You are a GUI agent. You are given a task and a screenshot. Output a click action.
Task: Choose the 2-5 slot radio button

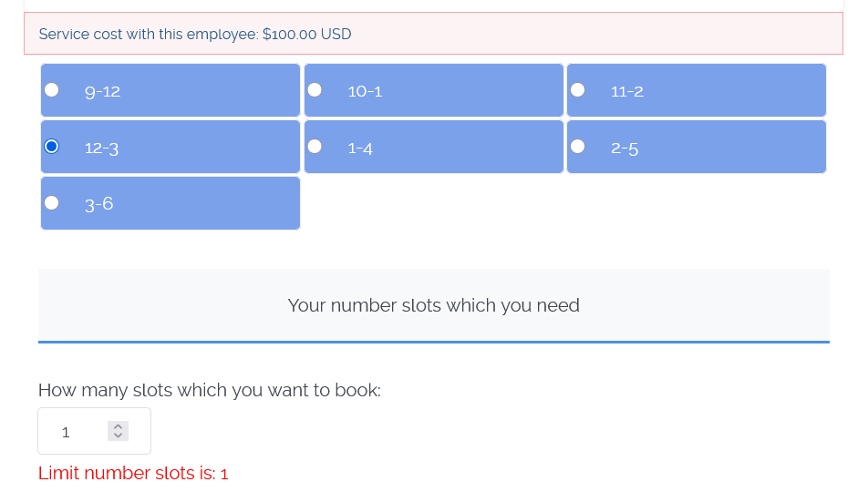pyautogui.click(x=577, y=146)
